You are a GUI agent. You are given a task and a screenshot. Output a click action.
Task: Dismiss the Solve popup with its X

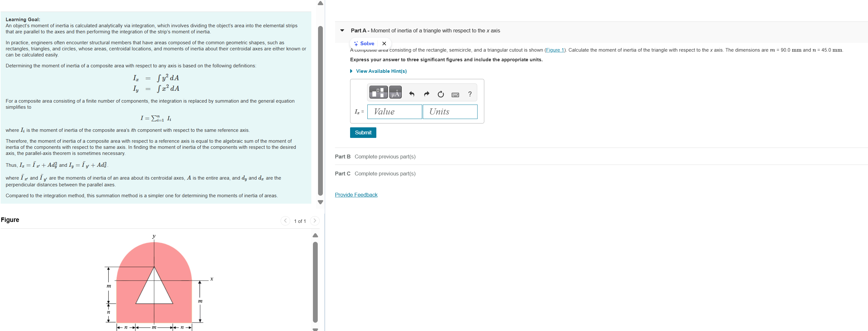click(x=384, y=43)
